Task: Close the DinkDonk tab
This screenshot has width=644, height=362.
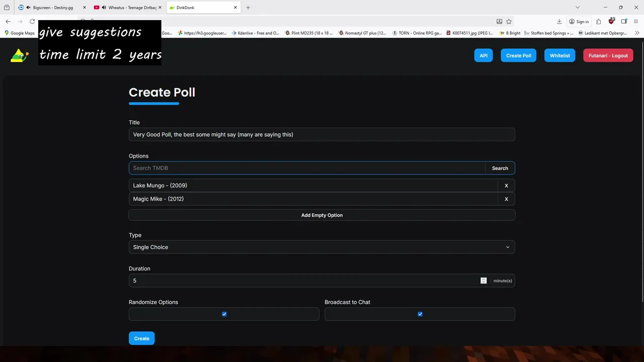Action: [x=235, y=8]
